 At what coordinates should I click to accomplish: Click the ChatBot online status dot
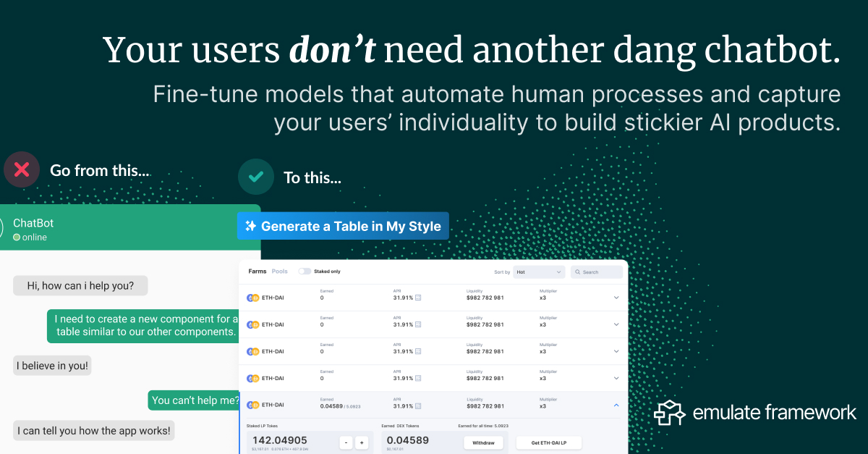click(15, 237)
